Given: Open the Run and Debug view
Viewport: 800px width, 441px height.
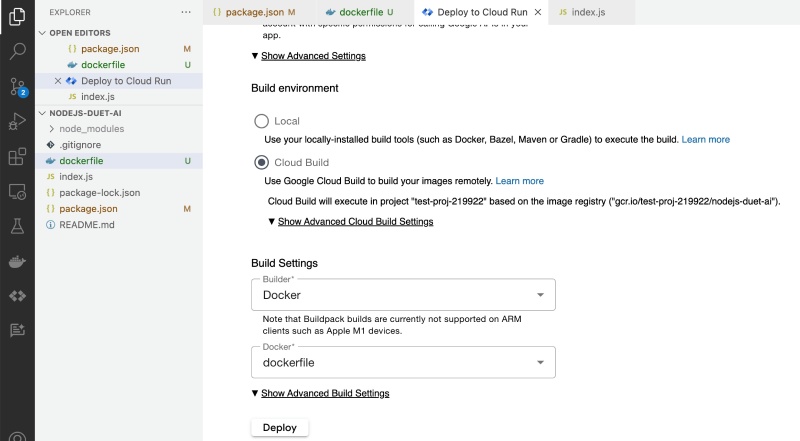Looking at the screenshot, I should (x=17, y=121).
